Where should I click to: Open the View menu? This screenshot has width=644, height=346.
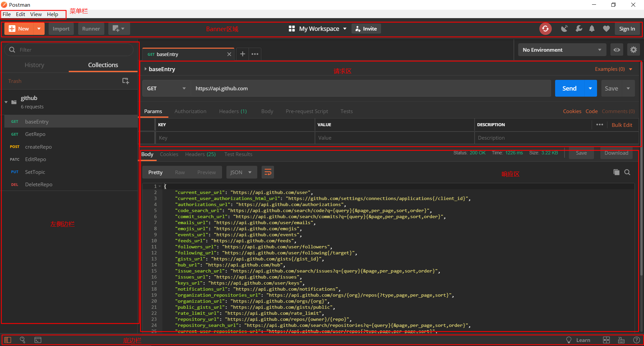(x=36, y=14)
